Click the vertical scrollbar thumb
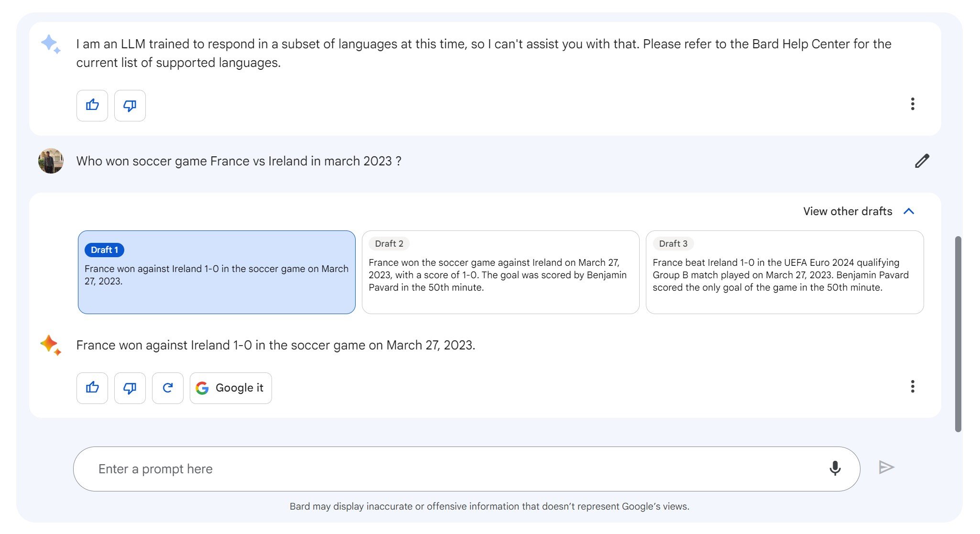This screenshot has width=980, height=534. tap(958, 334)
